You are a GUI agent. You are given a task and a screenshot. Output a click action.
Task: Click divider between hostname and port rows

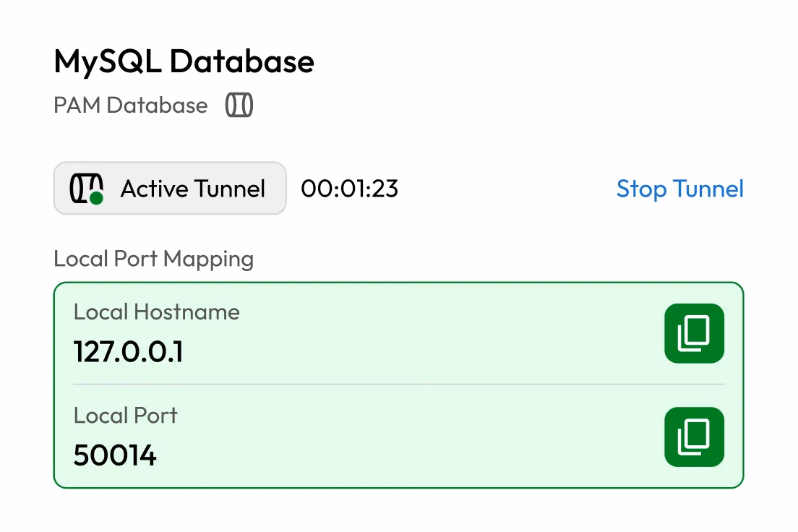[361, 385]
